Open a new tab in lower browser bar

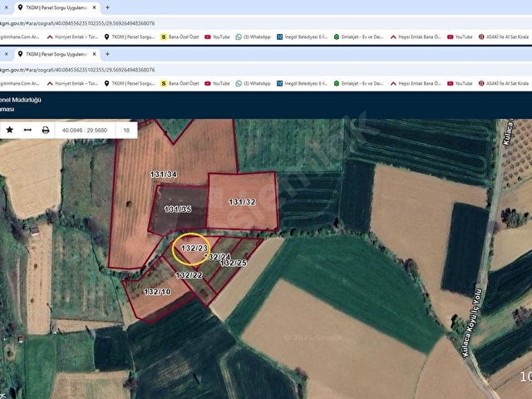point(107,54)
